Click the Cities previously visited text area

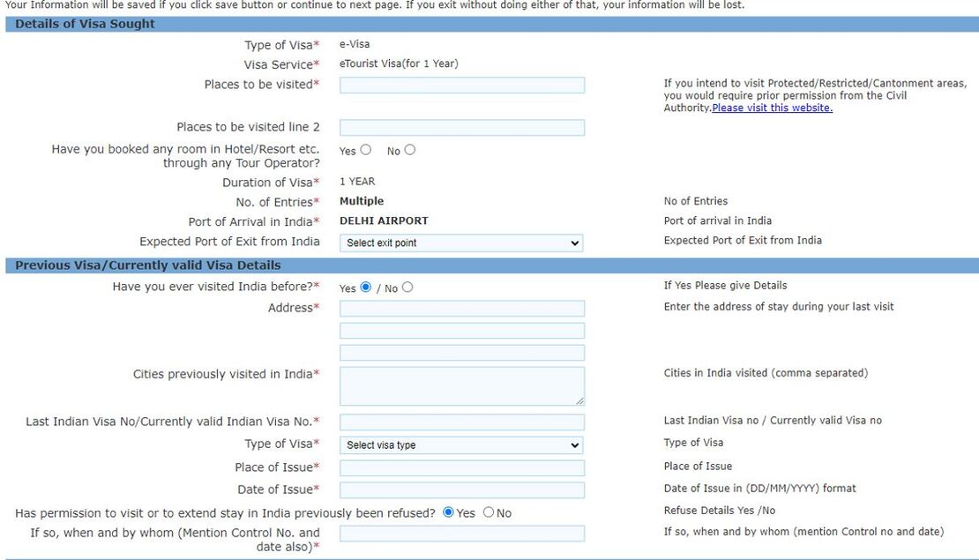[x=461, y=386]
